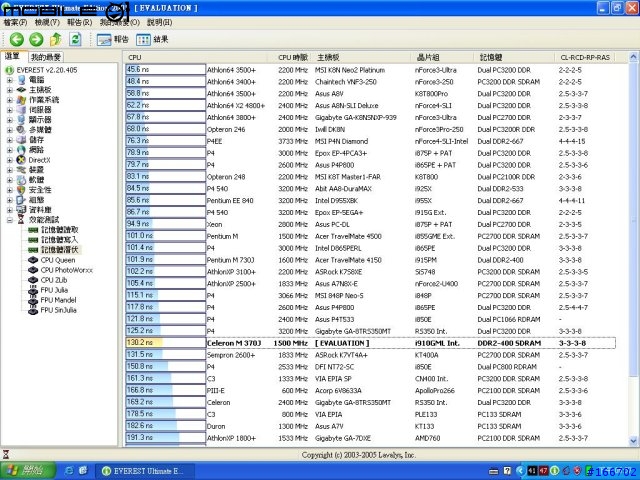Screen dimensions: 640x480
Task: Click the DirectX tree icon
Action: click(x=21, y=160)
